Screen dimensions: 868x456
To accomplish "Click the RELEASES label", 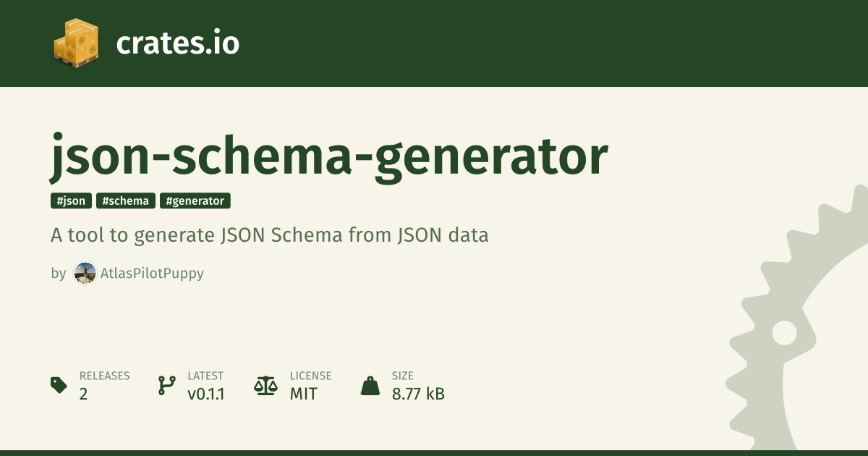I will pyautogui.click(x=104, y=376).
